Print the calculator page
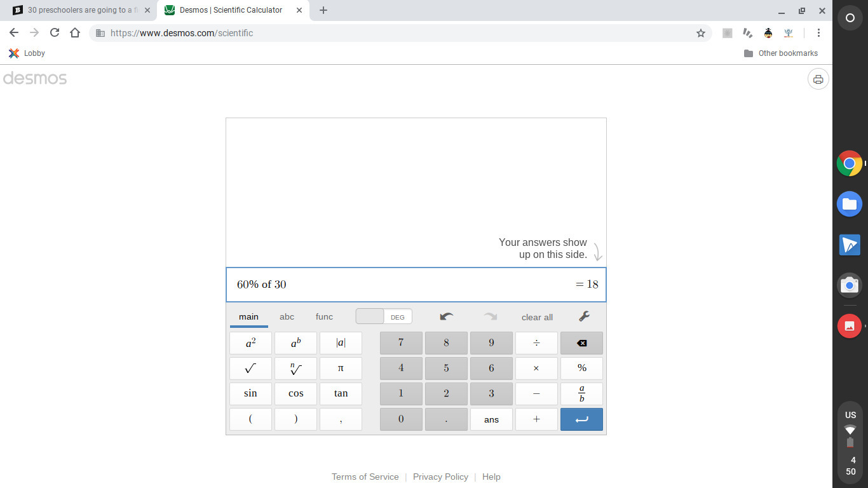The image size is (868, 488). (818, 79)
